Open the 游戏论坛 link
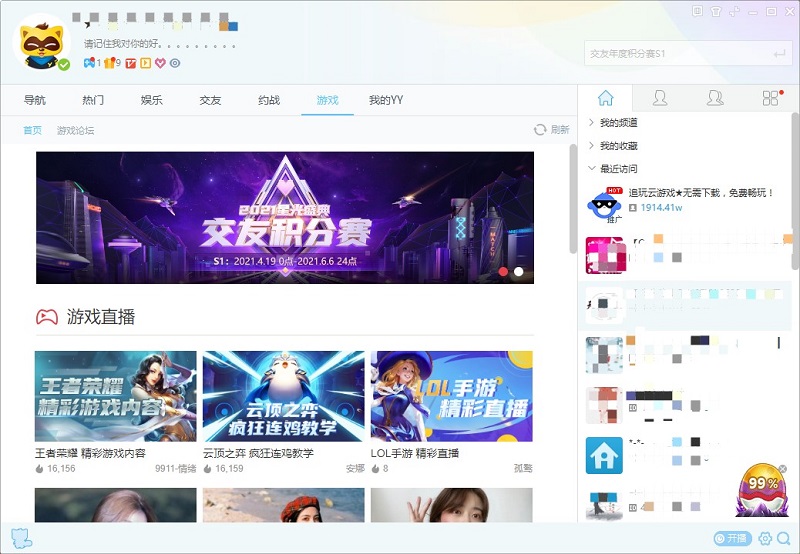The width and height of the screenshot is (800, 554). click(75, 130)
